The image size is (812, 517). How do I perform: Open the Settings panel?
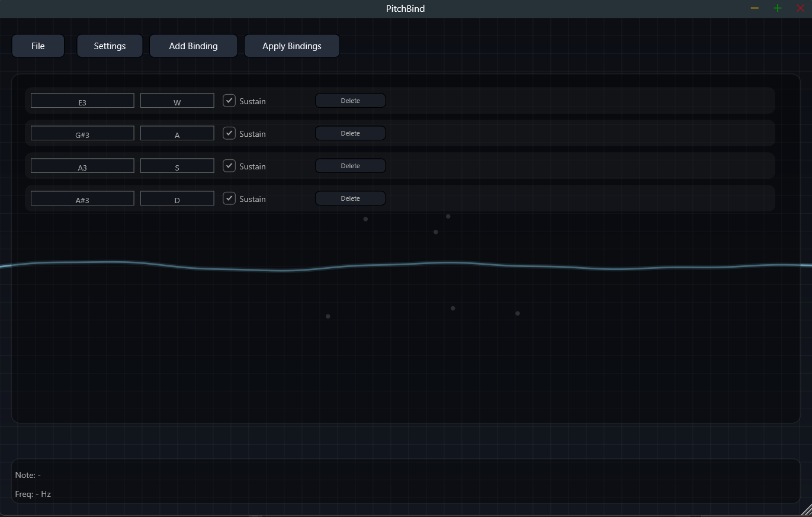tap(110, 46)
